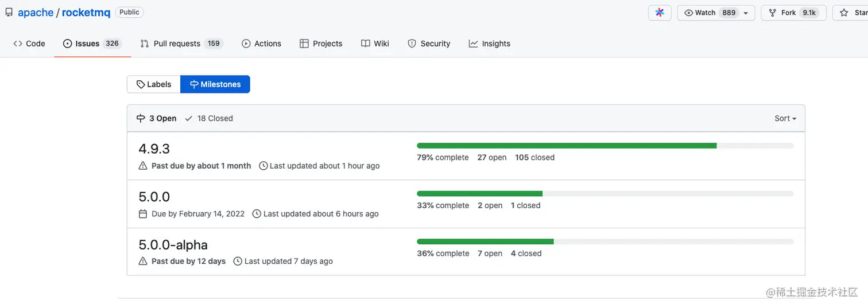The height and width of the screenshot is (308, 868).
Task: Open the Security tab
Action: click(x=429, y=44)
